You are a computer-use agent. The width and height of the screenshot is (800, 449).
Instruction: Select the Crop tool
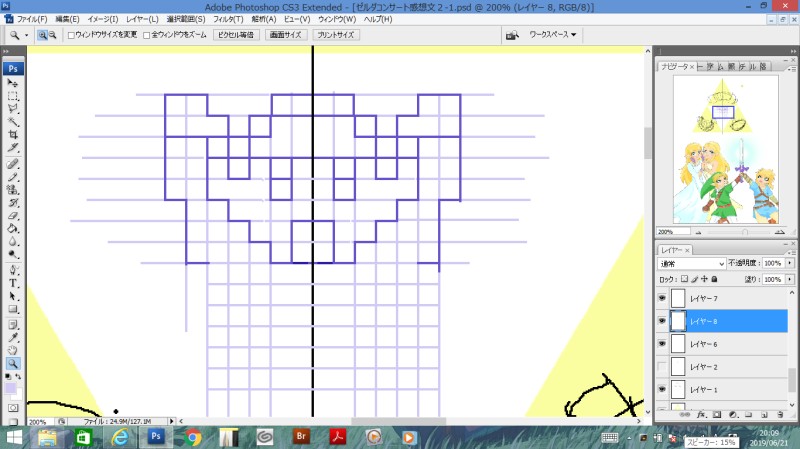(13, 135)
